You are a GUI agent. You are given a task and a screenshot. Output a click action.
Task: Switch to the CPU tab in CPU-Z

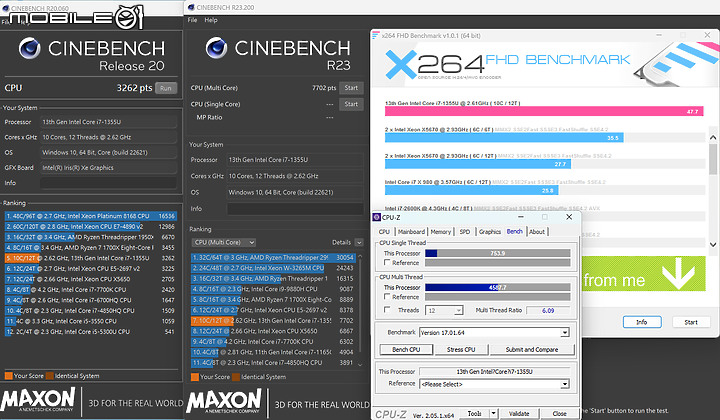(384, 232)
